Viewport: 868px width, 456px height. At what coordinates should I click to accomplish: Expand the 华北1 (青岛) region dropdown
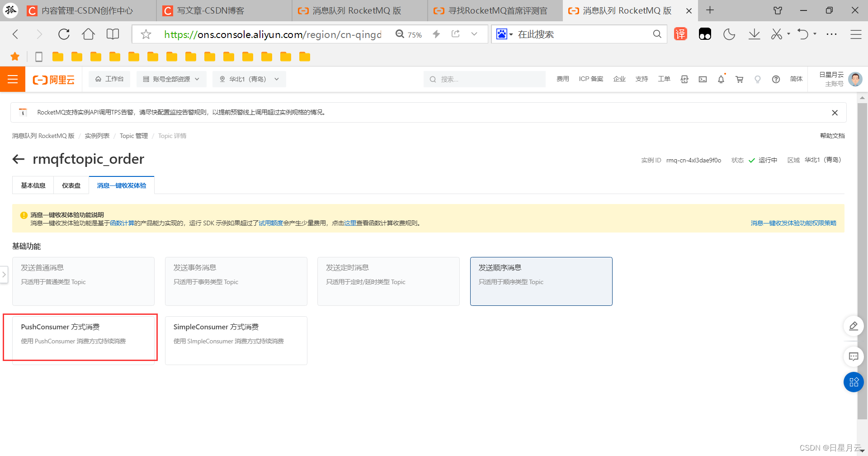[x=249, y=79]
